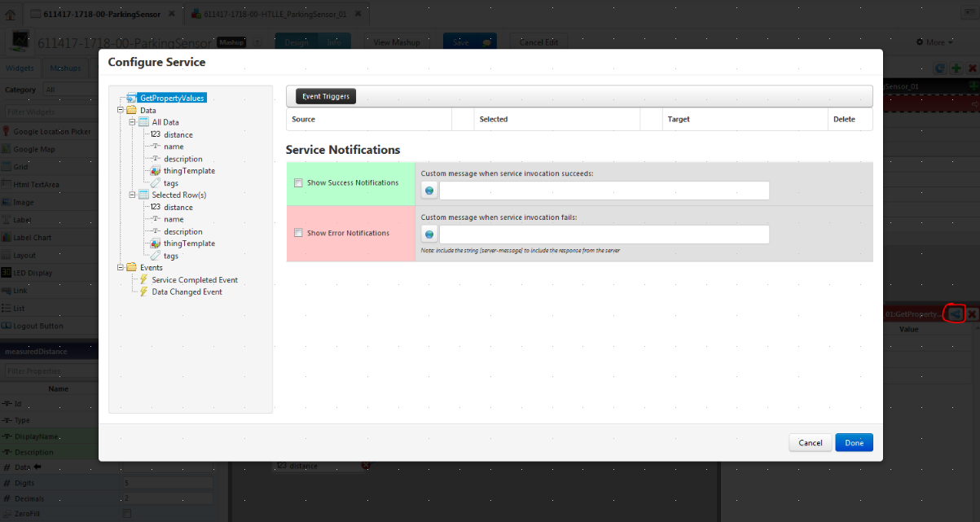This screenshot has height=522, width=980.
Task: Click Done in Configure Service dialog
Action: point(855,443)
